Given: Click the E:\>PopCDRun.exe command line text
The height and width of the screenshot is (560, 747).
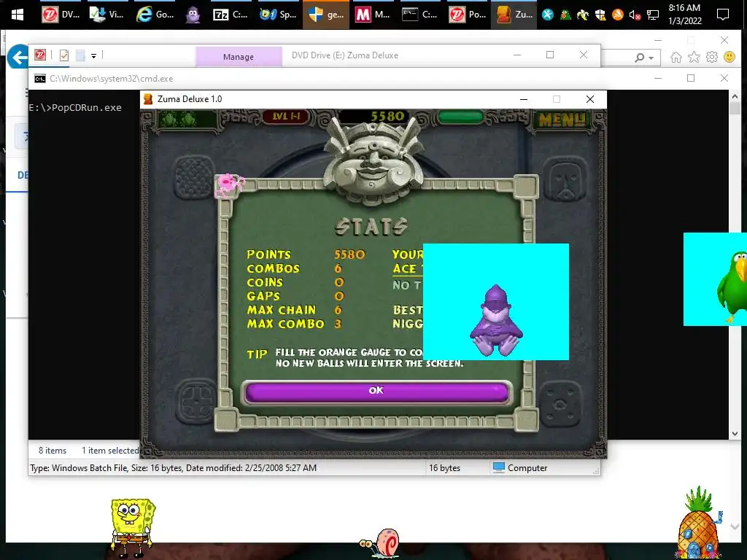Looking at the screenshot, I should (75, 108).
